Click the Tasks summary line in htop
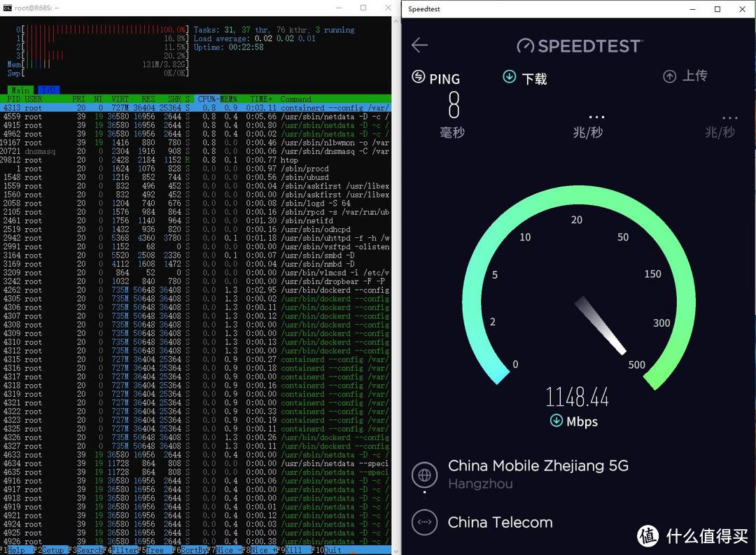Viewport: 756px width, 555px height. coord(274,30)
